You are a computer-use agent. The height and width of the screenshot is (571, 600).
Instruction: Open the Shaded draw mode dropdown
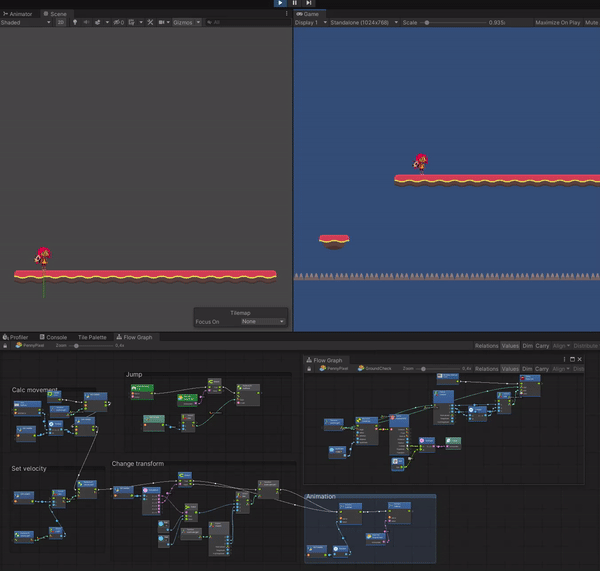pos(25,22)
